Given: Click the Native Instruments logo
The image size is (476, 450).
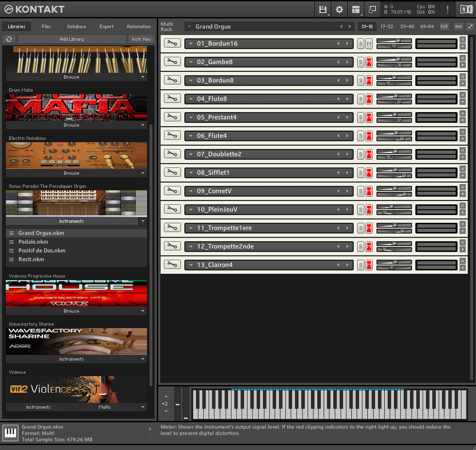Looking at the screenshot, I should [x=466, y=9].
